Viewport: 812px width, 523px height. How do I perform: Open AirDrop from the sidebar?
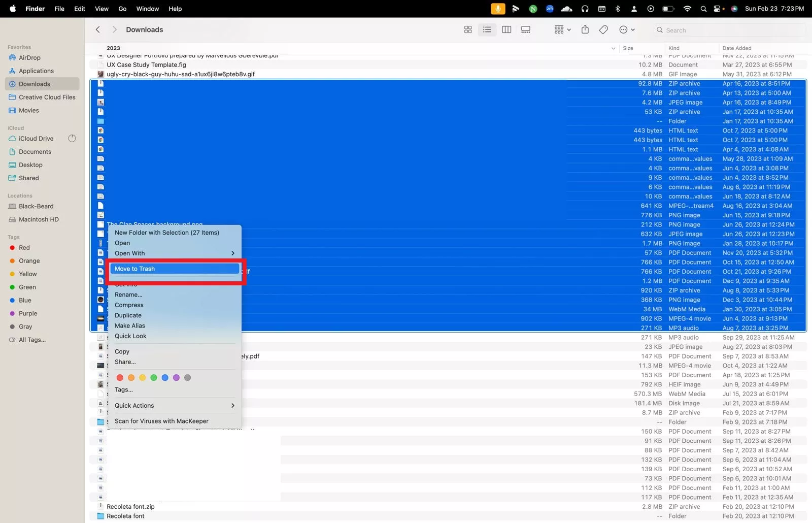[29, 58]
